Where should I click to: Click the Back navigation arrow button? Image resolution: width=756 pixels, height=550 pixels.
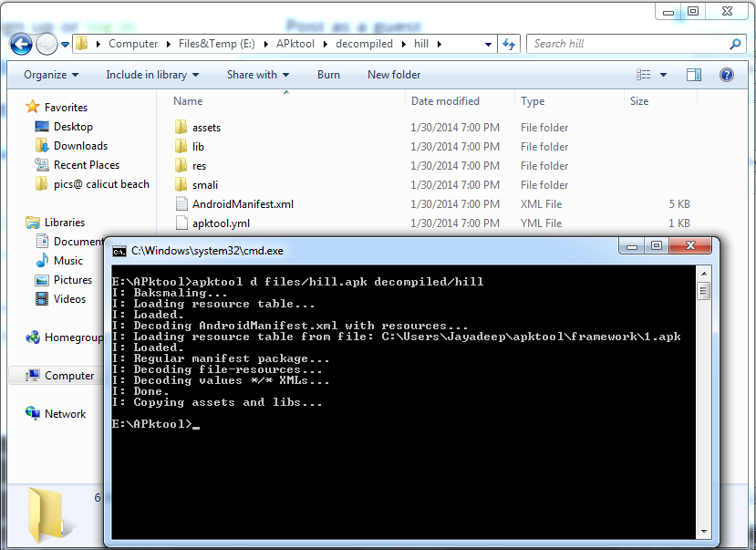[x=21, y=45]
